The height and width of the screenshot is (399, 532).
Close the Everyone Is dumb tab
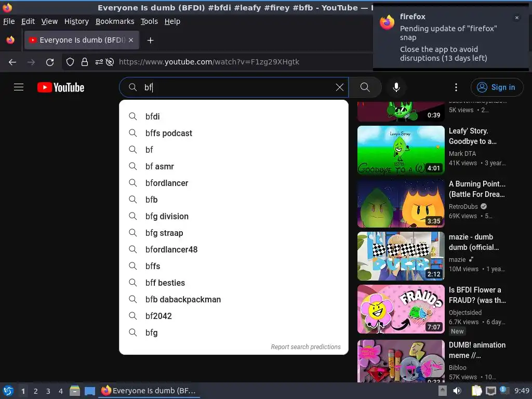[x=131, y=40]
